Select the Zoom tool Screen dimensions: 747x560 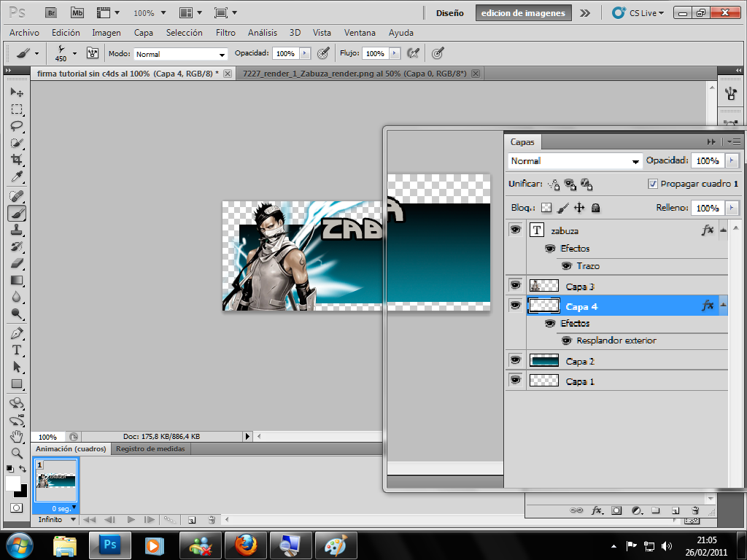pos(17,454)
